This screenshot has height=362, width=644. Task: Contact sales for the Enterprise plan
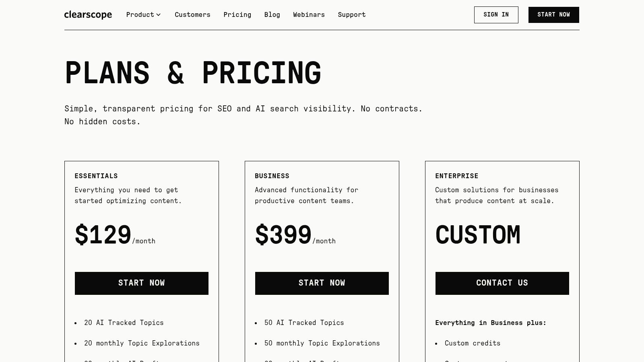click(x=502, y=283)
